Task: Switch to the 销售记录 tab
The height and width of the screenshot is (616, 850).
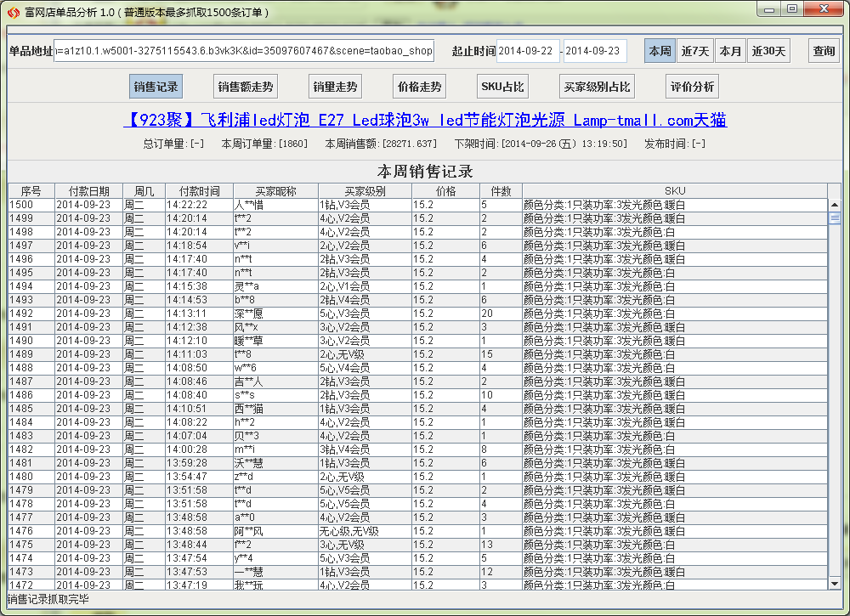Action: [156, 87]
